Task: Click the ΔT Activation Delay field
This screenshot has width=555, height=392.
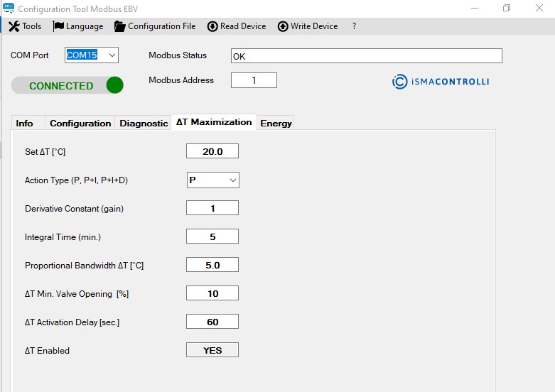Action: click(212, 322)
